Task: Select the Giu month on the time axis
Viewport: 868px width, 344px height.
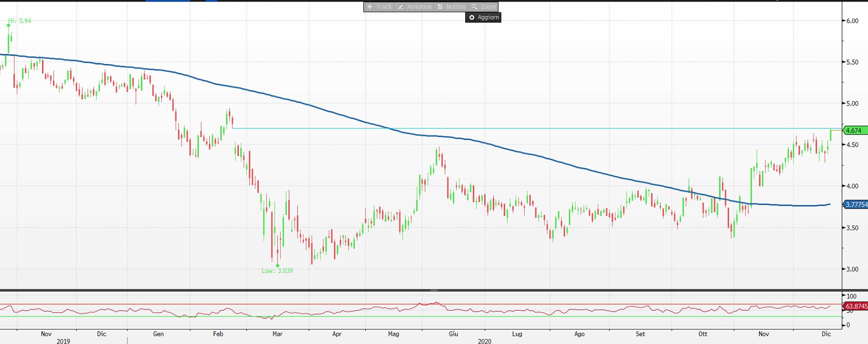Action: tap(453, 334)
